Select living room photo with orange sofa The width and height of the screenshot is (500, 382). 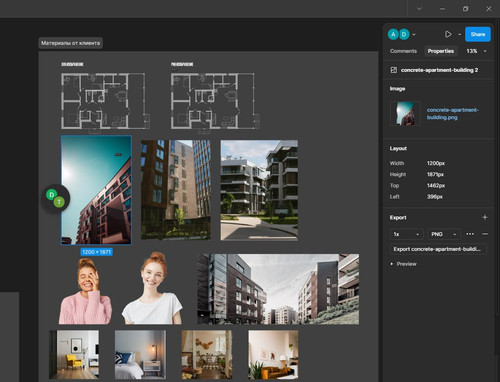click(x=273, y=355)
